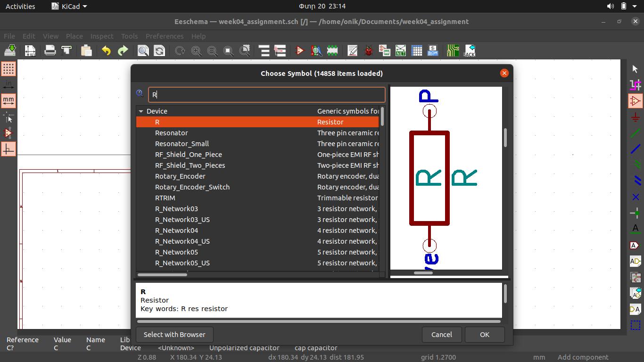
Task: Toggle full-window crosshair cursor
Action: [x=8, y=117]
